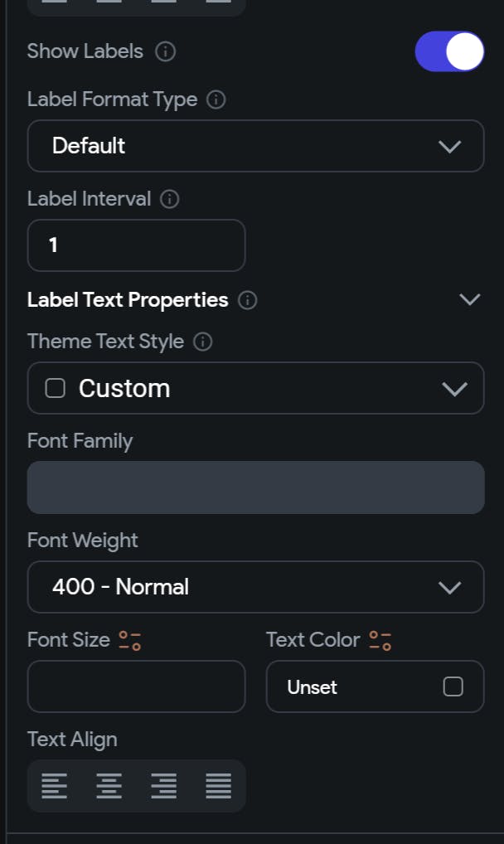The width and height of the screenshot is (504, 844).
Task: Click the Unset Text Color swatch box
Action: click(x=453, y=686)
